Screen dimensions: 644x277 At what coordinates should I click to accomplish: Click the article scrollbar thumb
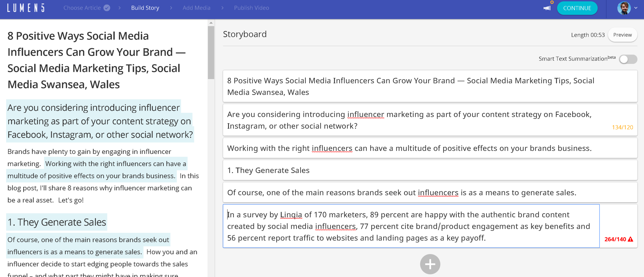211,53
